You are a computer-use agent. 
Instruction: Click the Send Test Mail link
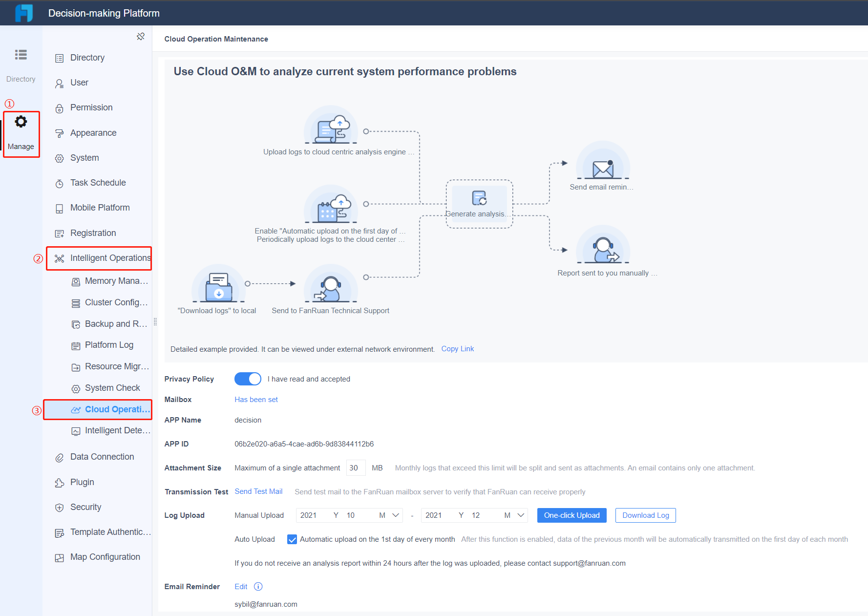[x=258, y=491]
